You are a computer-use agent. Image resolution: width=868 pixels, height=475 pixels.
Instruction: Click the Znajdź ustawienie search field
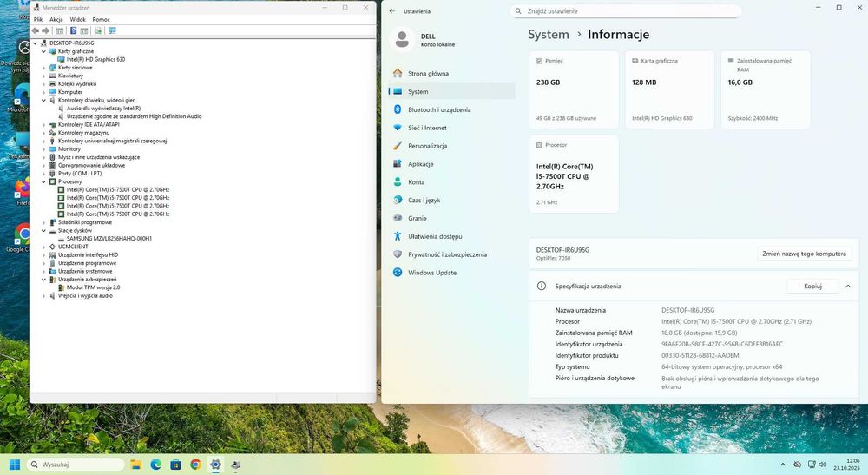[626, 11]
